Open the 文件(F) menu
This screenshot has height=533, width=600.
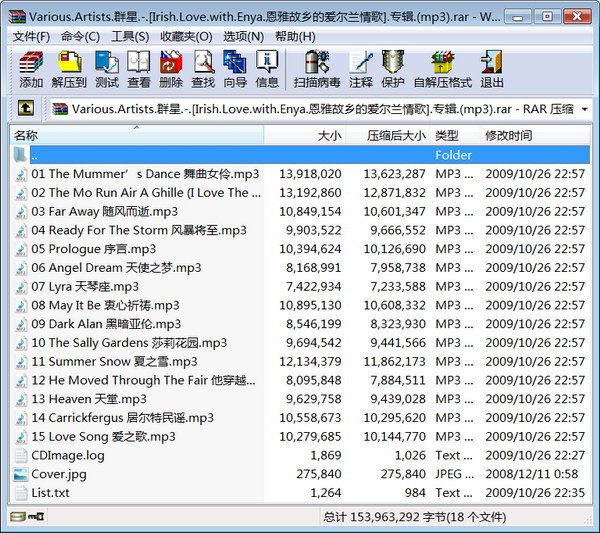click(x=31, y=37)
